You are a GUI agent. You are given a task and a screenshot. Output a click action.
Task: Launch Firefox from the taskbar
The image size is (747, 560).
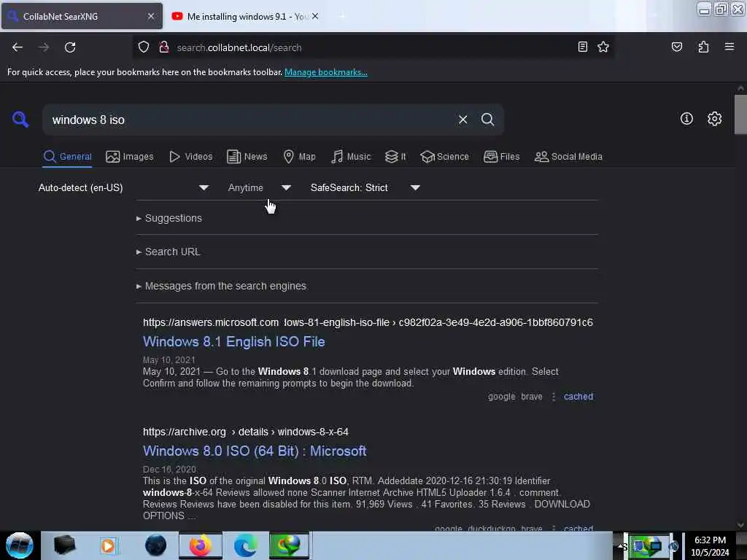[201, 545]
